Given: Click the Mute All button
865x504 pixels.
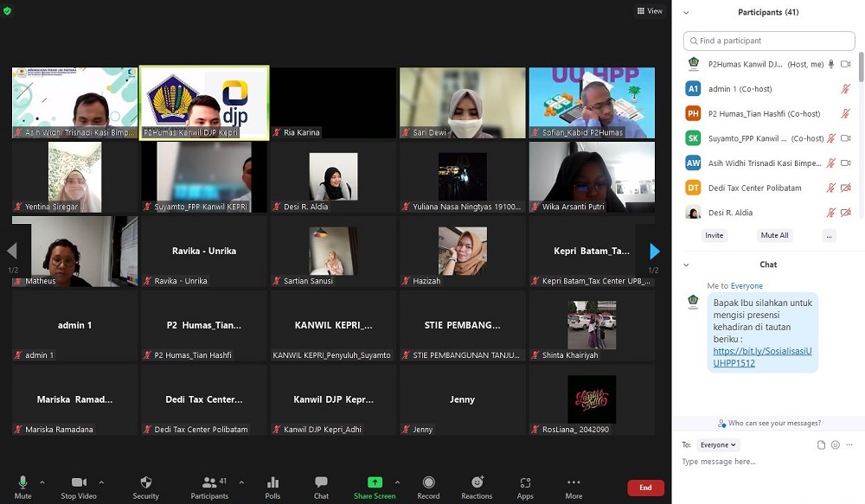Looking at the screenshot, I should coord(774,235).
